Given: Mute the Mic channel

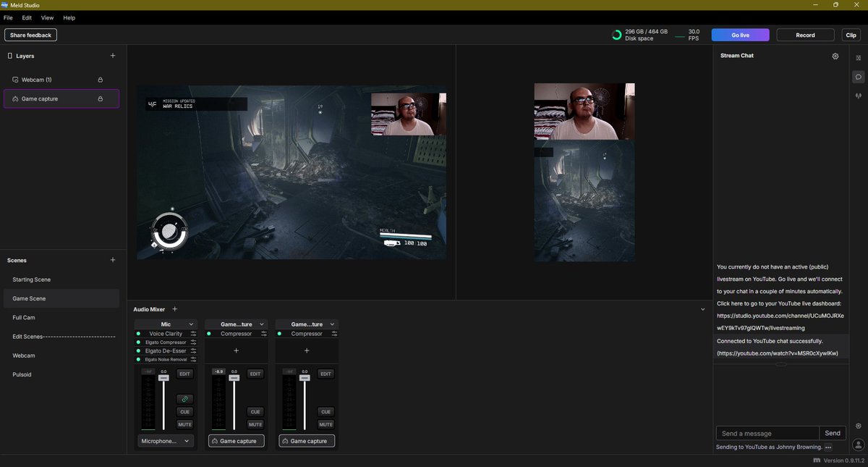Looking at the screenshot, I should pos(184,424).
